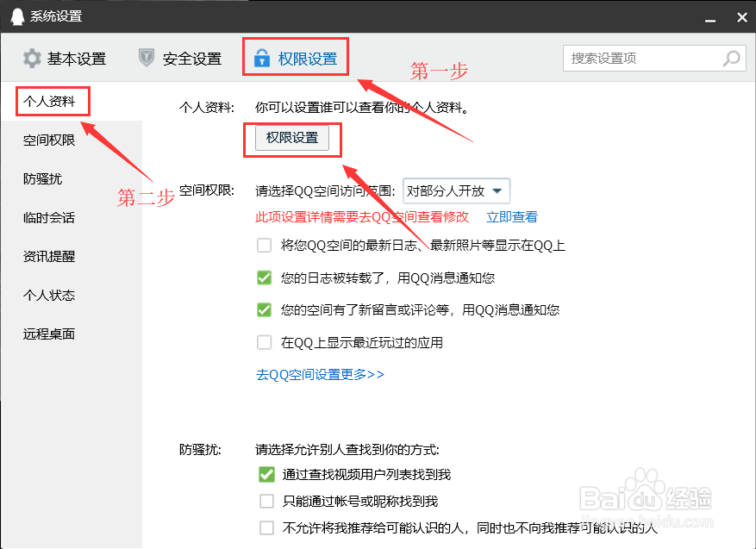Click the dropdown arrow on the QQ空间访问范围 selector
This screenshot has height=549, width=756.
pos(497,190)
